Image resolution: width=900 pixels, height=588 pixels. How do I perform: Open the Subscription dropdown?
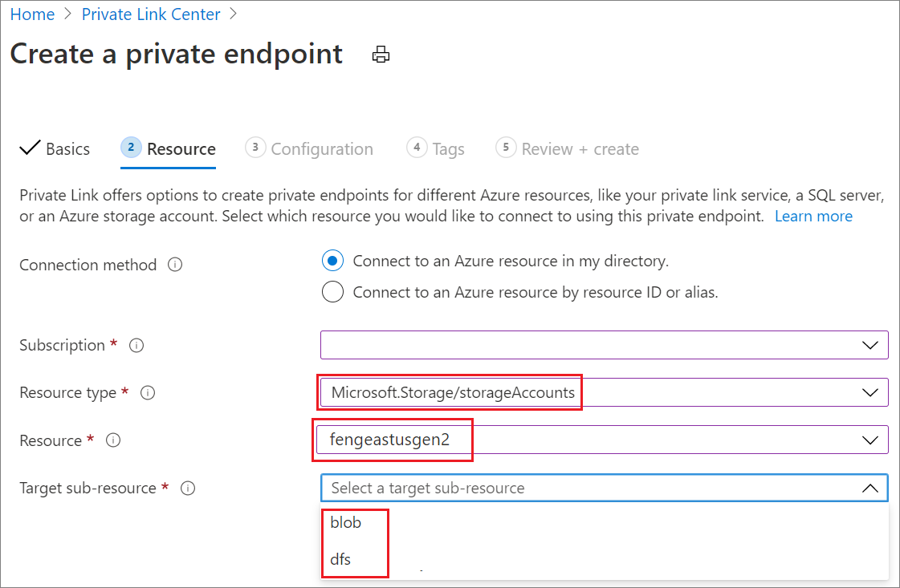coord(870,345)
